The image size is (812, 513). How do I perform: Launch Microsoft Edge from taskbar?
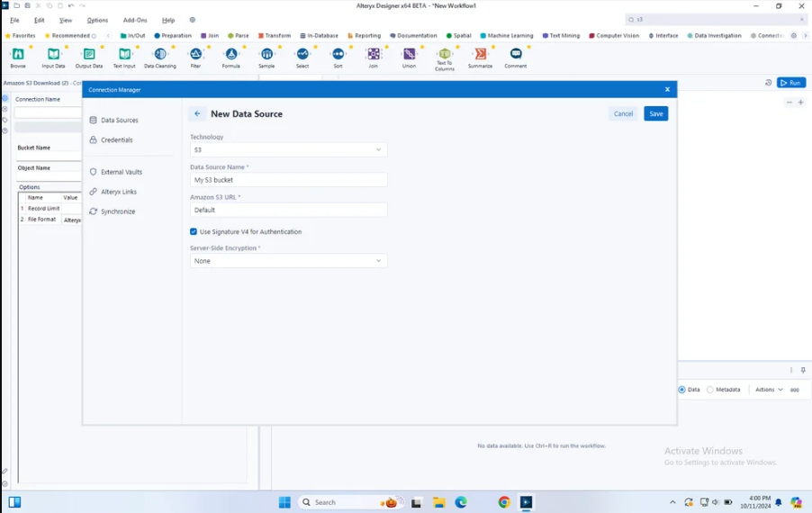(461, 502)
